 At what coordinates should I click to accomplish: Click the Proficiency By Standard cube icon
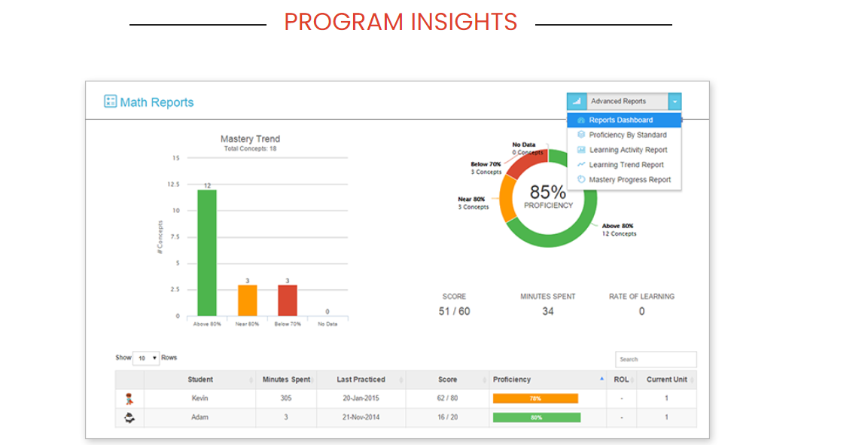click(x=580, y=135)
